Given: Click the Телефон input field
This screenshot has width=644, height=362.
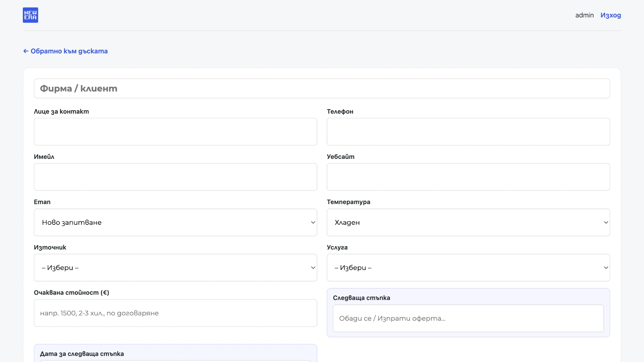Looking at the screenshot, I should (469, 132).
